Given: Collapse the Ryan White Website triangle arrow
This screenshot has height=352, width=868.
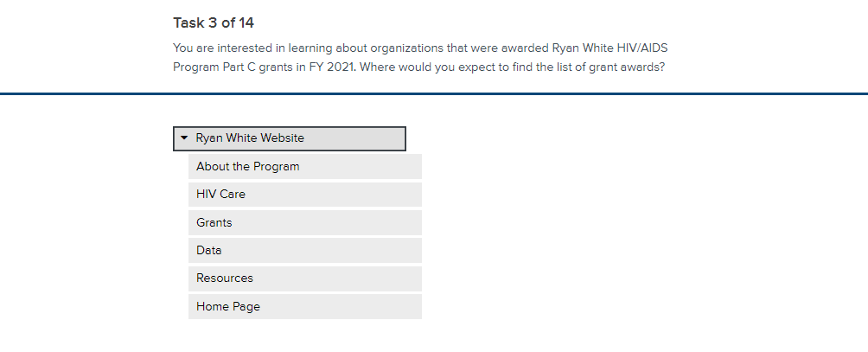Looking at the screenshot, I should point(184,138).
